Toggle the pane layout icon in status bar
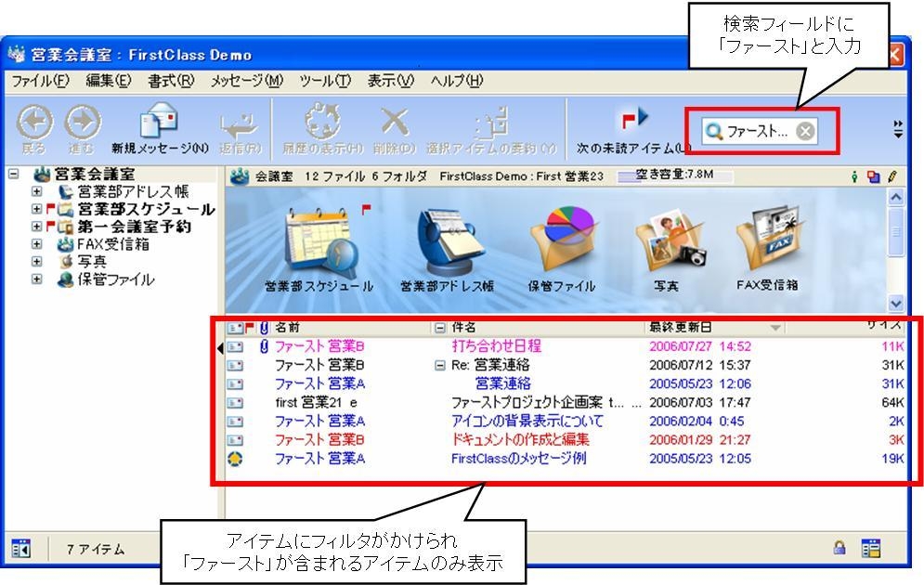Screen dimensions: 924x585 (21, 548)
